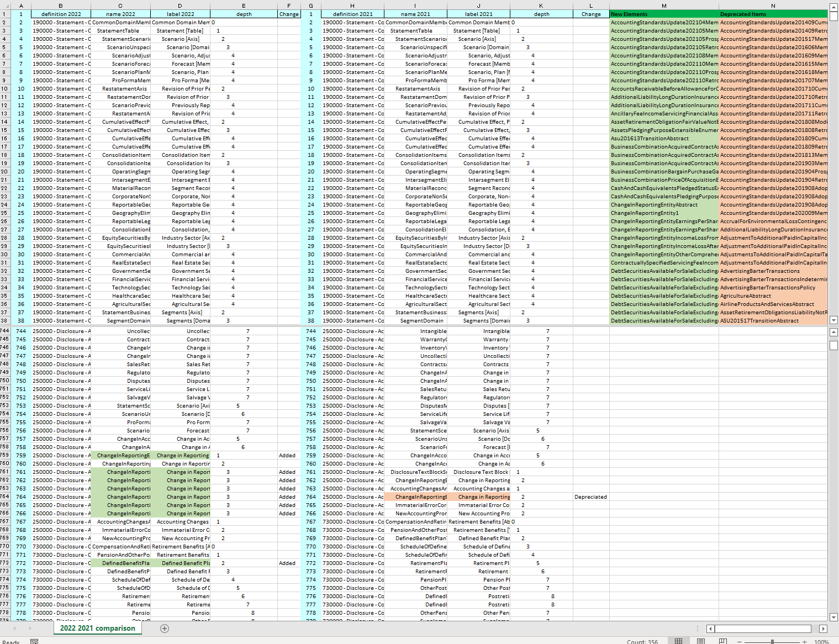Select the '2022 2021 comparison' sheet tab
Viewport: 839px width, 644px height.
click(x=97, y=628)
